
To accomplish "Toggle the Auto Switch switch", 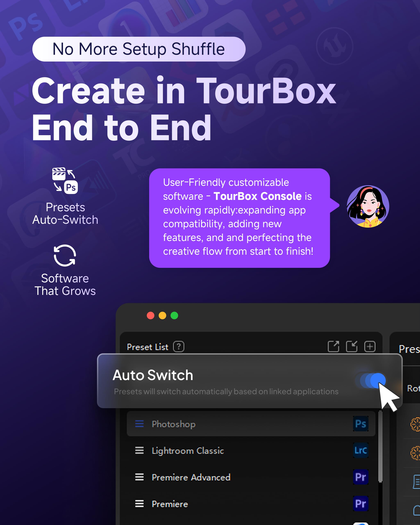I will 371,380.
